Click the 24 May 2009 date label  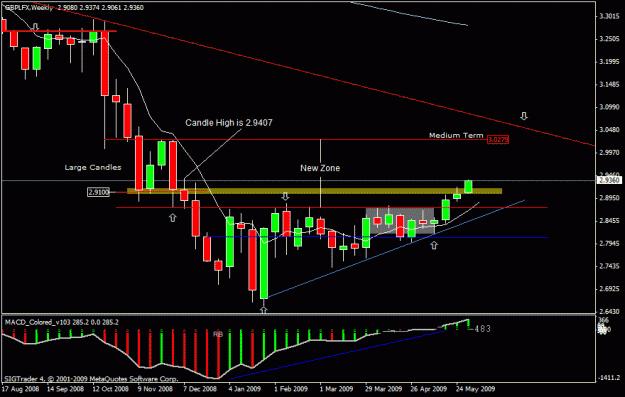pos(476,389)
